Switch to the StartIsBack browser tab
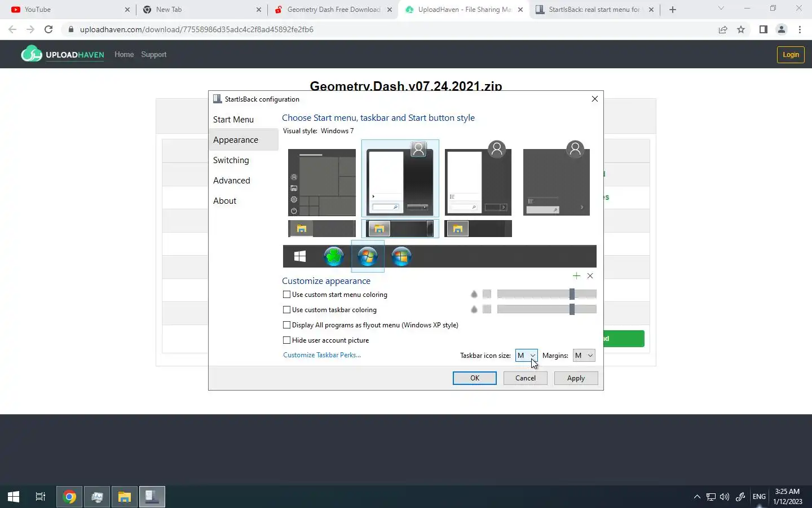812x508 pixels. (594, 10)
